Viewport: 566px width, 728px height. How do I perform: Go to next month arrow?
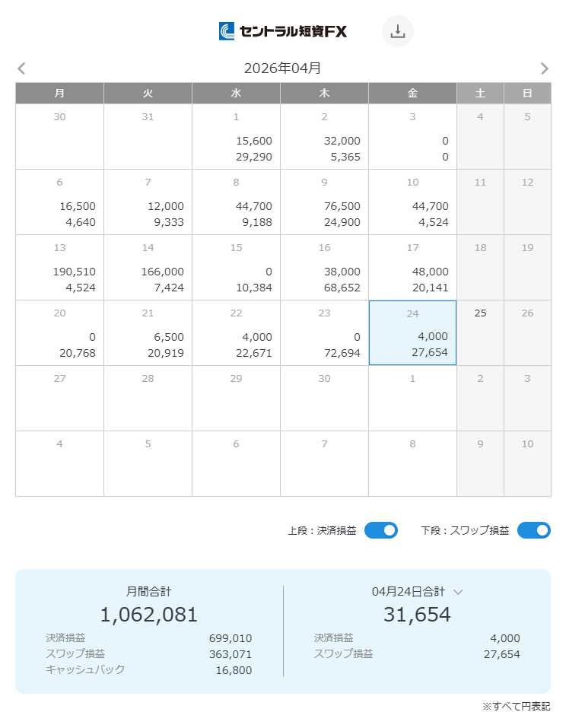544,68
